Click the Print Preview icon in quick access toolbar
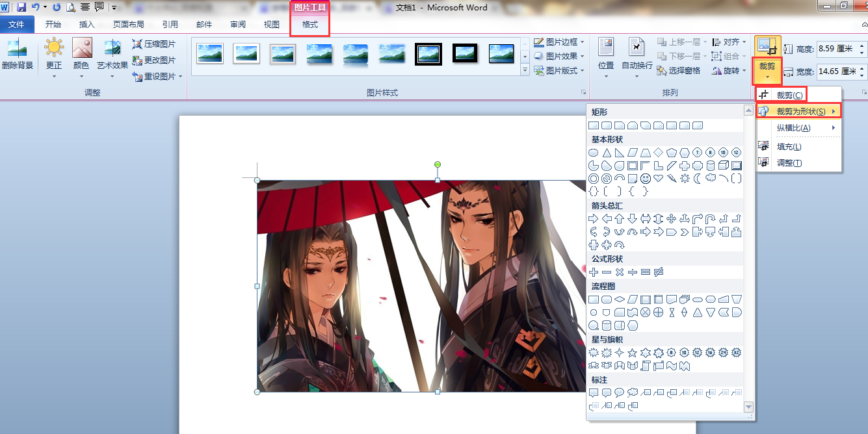 pyautogui.click(x=70, y=7)
